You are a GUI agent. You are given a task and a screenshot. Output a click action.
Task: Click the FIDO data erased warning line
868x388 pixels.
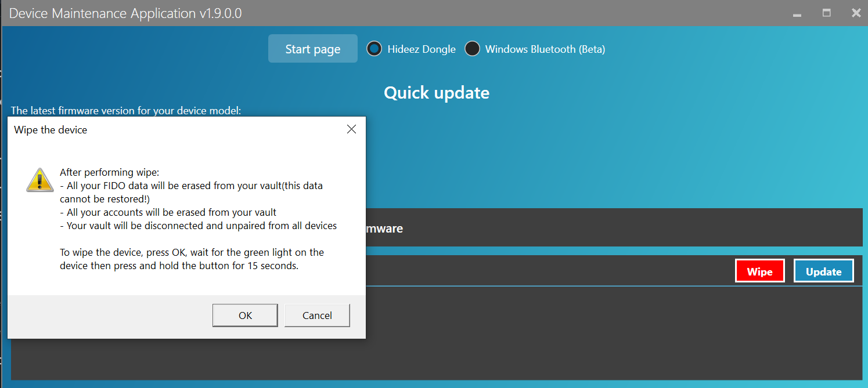pyautogui.click(x=191, y=186)
